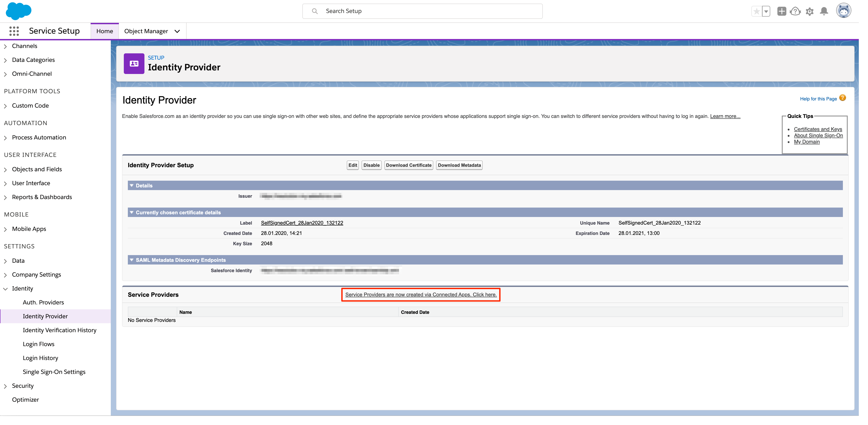Click Download Certificate button
868x425 pixels.
409,165
